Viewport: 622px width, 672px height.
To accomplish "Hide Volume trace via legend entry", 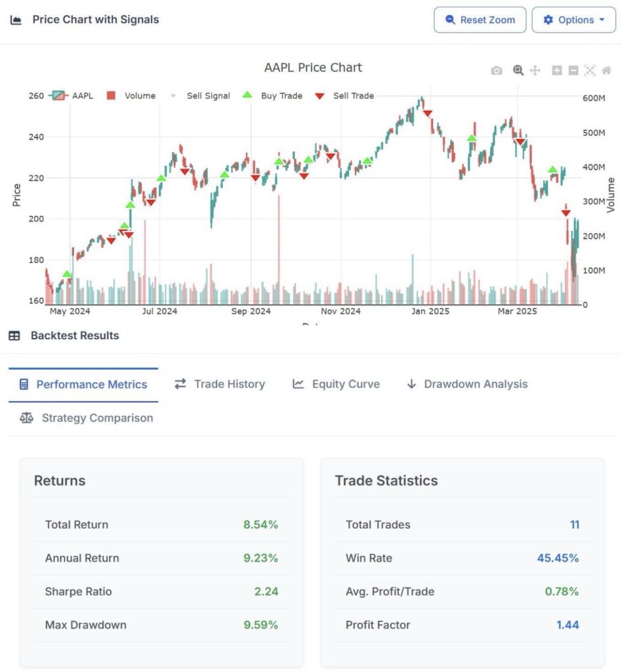I will tap(131, 96).
